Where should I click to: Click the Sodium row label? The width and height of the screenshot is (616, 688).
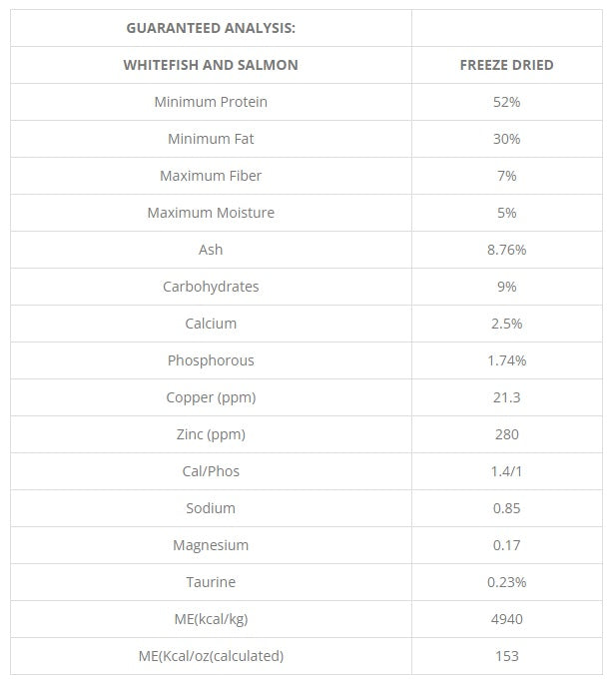click(x=211, y=508)
